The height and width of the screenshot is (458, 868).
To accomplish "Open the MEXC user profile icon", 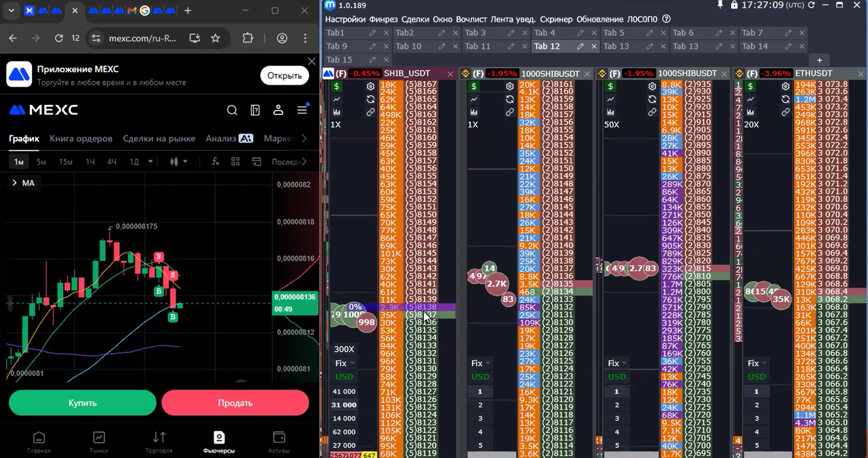I will tap(278, 110).
